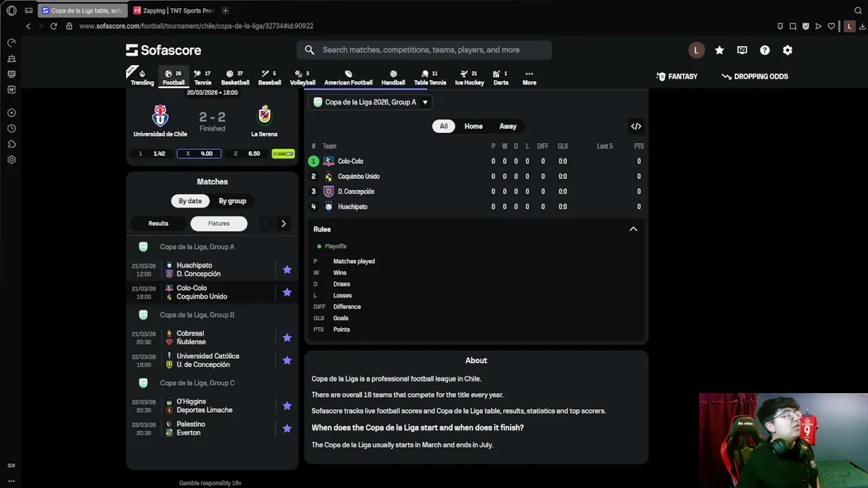Viewport: 868px width, 488px height.
Task: Open the history clock in Opera sidebar
Action: click(x=12, y=128)
